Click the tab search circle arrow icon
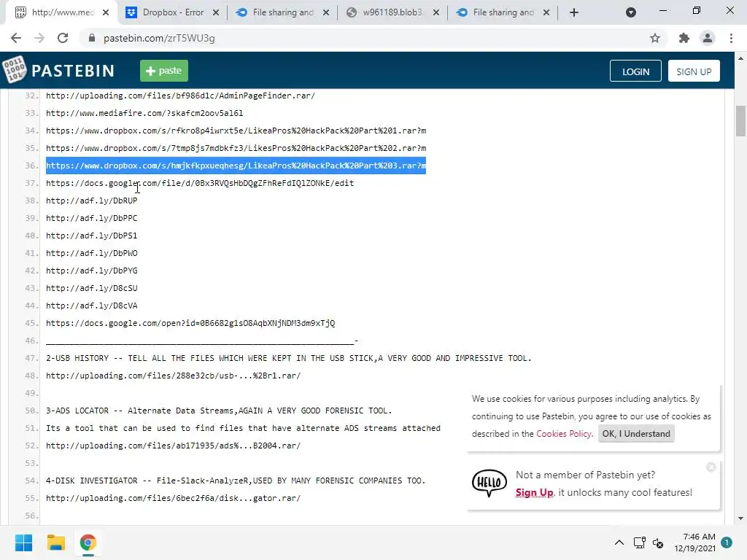This screenshot has width=747, height=560. pyautogui.click(x=631, y=12)
